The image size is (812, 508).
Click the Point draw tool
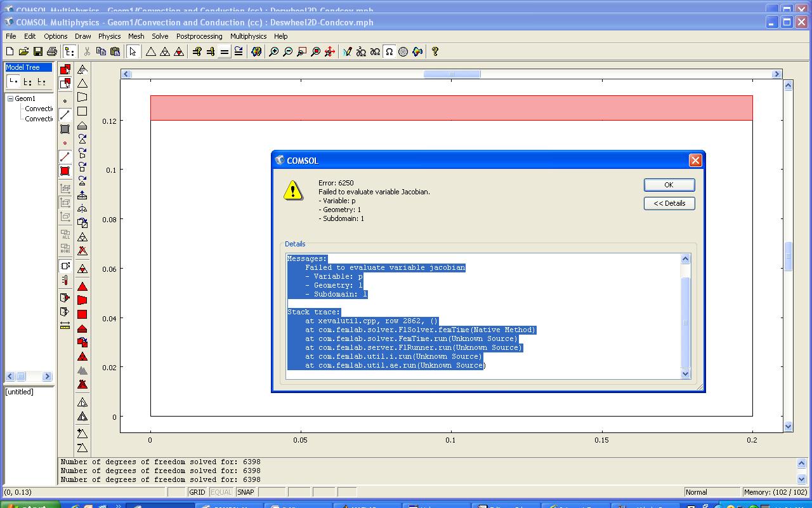65,100
